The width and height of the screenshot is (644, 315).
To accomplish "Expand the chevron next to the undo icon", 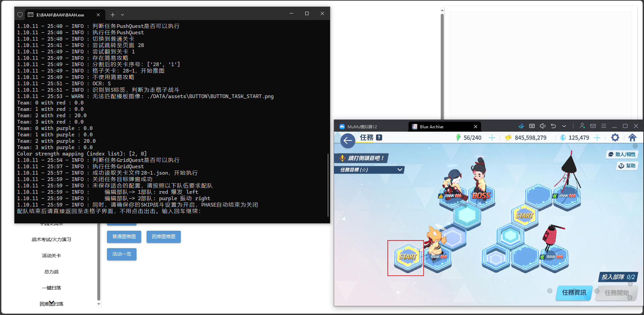I will tap(564, 126).
